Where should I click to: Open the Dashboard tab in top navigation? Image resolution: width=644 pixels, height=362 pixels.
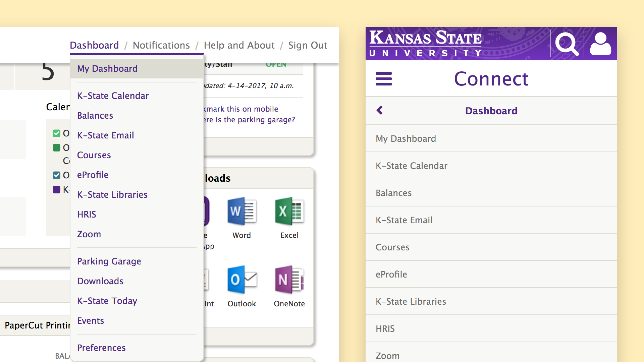[x=94, y=45]
